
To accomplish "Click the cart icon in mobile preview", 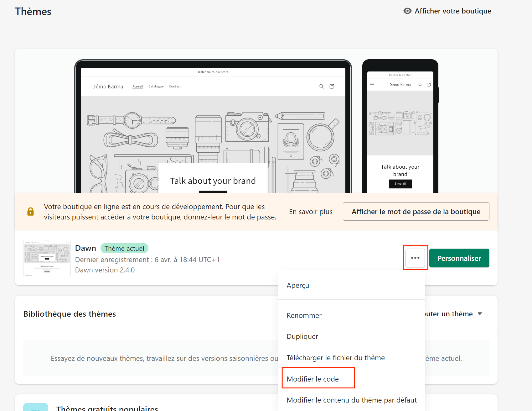I will 429,85.
